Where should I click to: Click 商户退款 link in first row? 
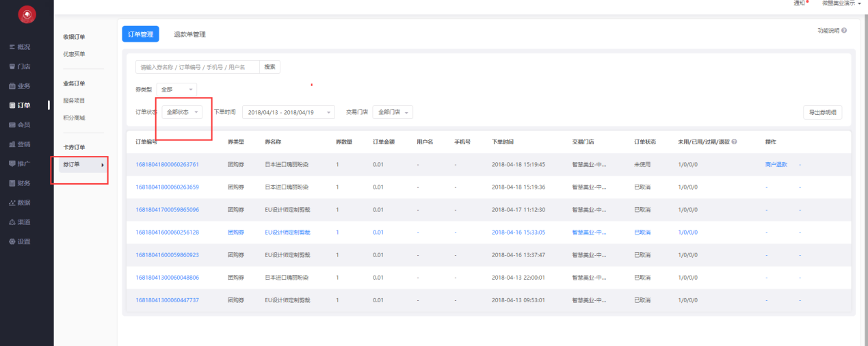click(776, 165)
